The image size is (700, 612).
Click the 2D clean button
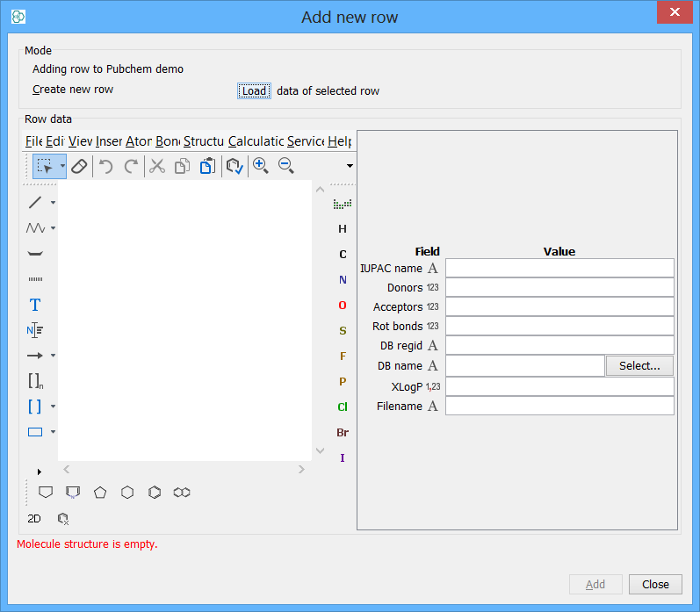34,519
